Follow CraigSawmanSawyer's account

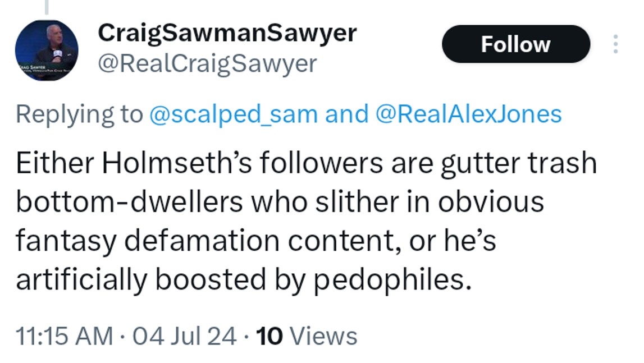click(515, 44)
